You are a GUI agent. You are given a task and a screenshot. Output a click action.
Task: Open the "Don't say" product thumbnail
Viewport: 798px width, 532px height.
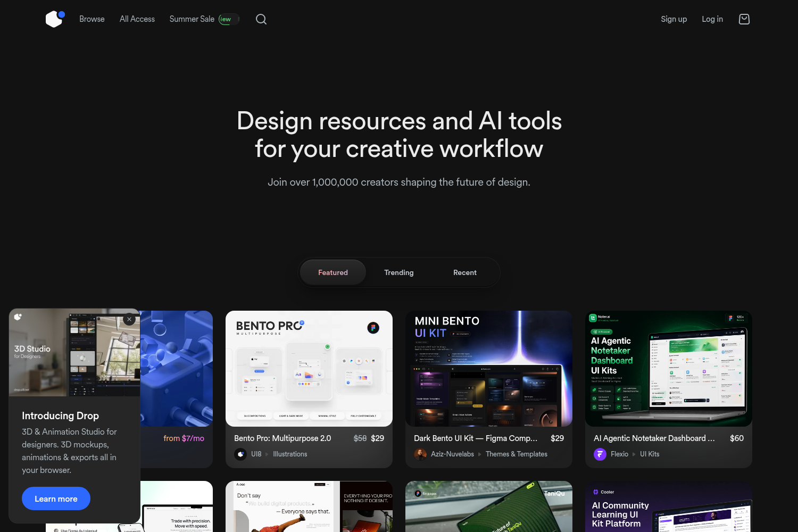[x=309, y=506]
